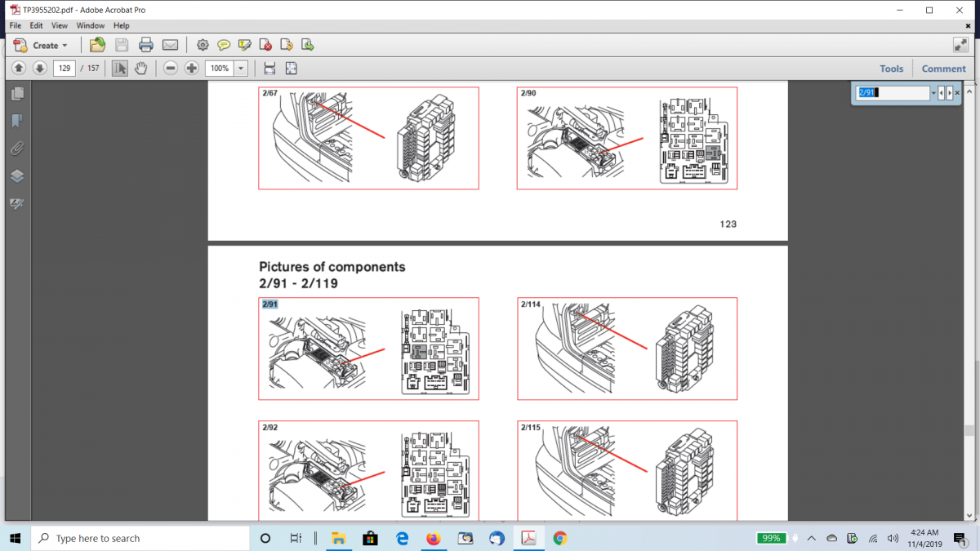Open the Page Thumbnails panel

click(x=17, y=94)
